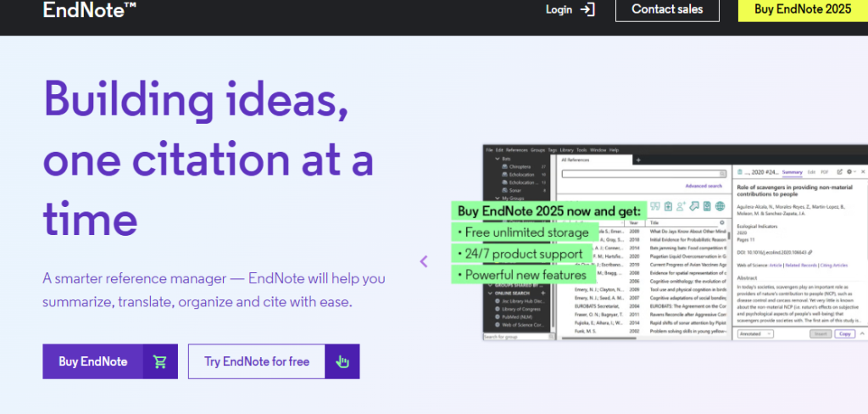
Task: Close the reference panel with X
Action: (863, 172)
